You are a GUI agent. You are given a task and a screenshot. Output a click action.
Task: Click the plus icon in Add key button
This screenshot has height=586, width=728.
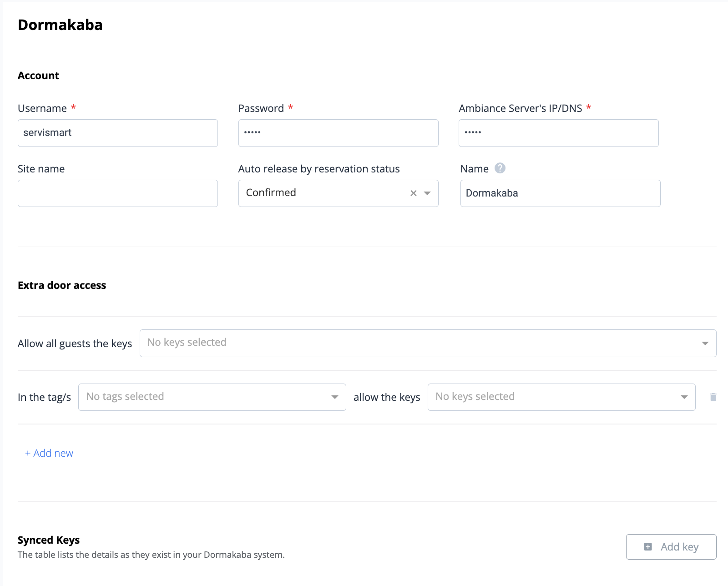coord(648,546)
